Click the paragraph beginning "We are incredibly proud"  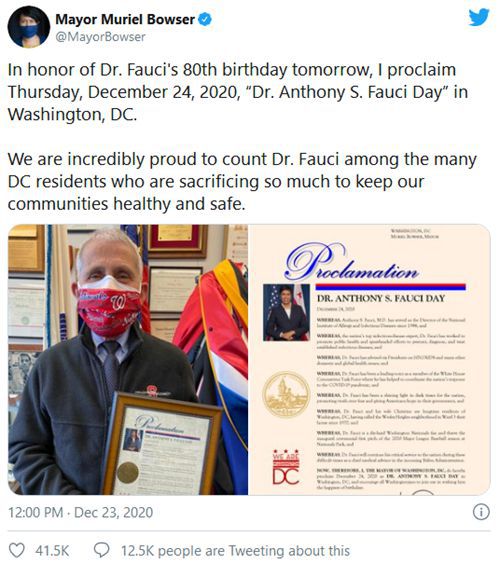242,181
